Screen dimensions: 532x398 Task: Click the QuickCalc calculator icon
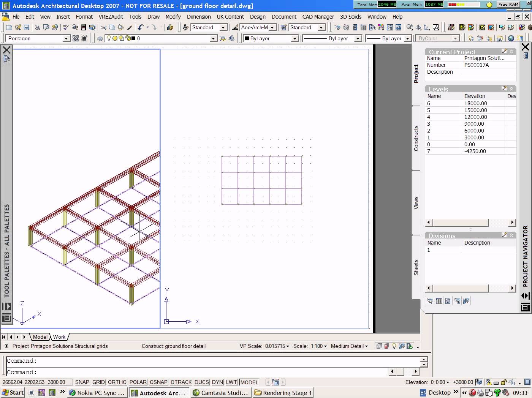[x=84, y=27]
